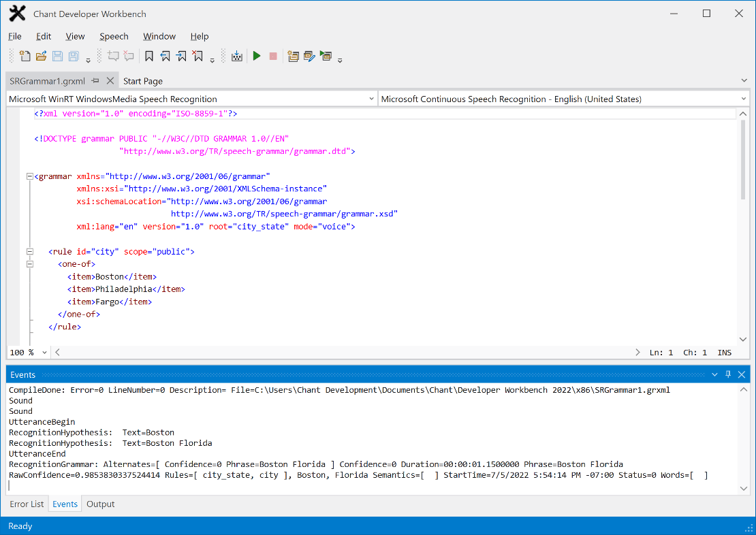Open the Speech menu
756x535 pixels.
(114, 36)
